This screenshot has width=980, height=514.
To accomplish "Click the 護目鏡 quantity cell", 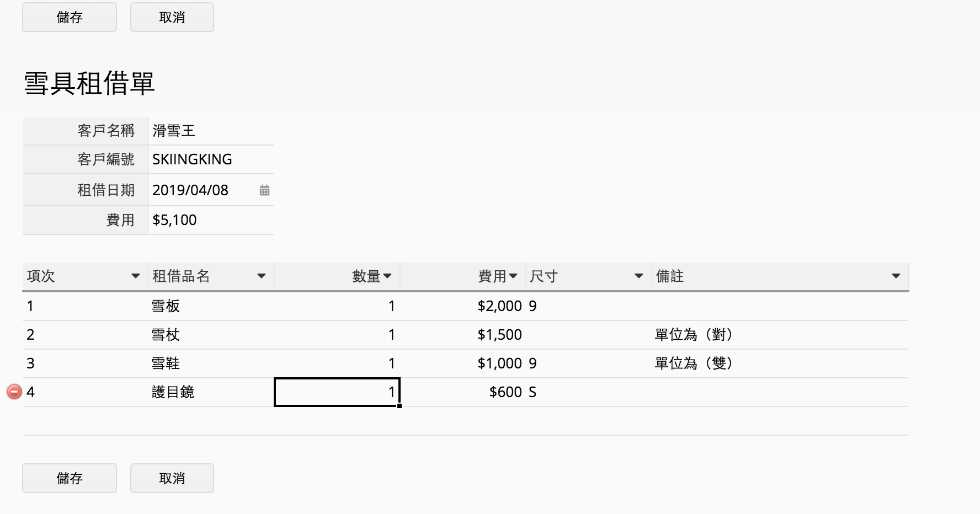I will [x=337, y=392].
